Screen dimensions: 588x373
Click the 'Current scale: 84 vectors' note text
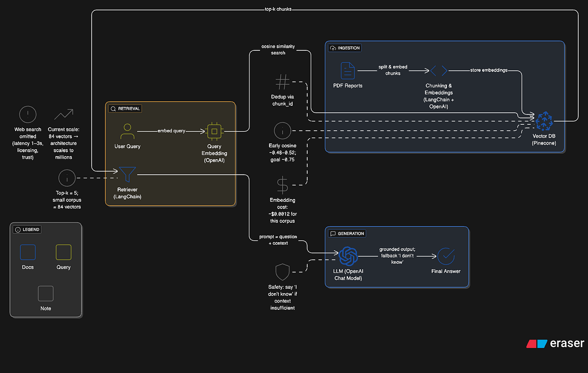click(x=64, y=143)
